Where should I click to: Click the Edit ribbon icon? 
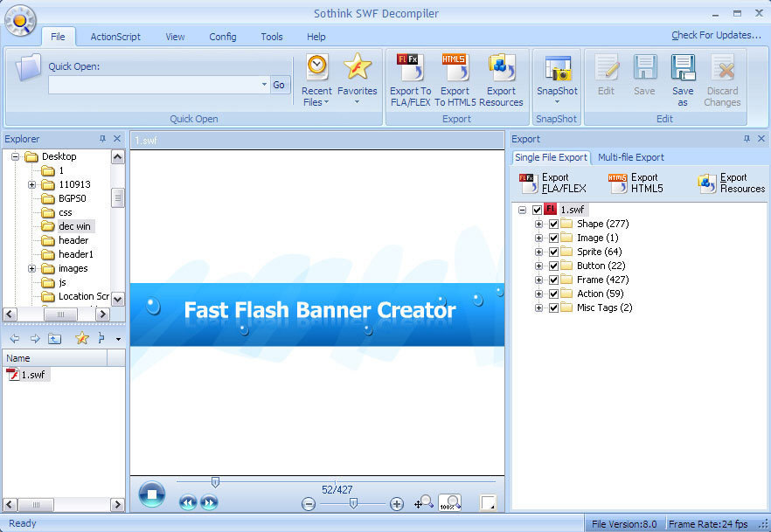[606, 75]
